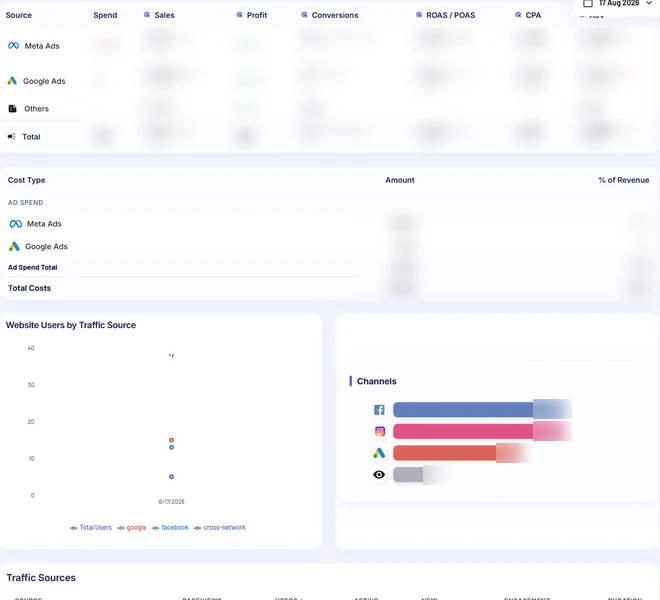
Task: Click the ROAS / POAS column header
Action: pos(450,15)
